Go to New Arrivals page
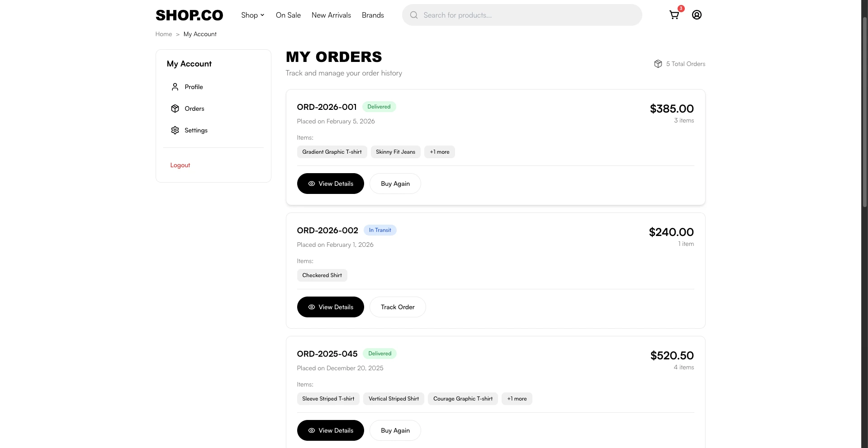Screen dimensions: 868x448 [331, 15]
